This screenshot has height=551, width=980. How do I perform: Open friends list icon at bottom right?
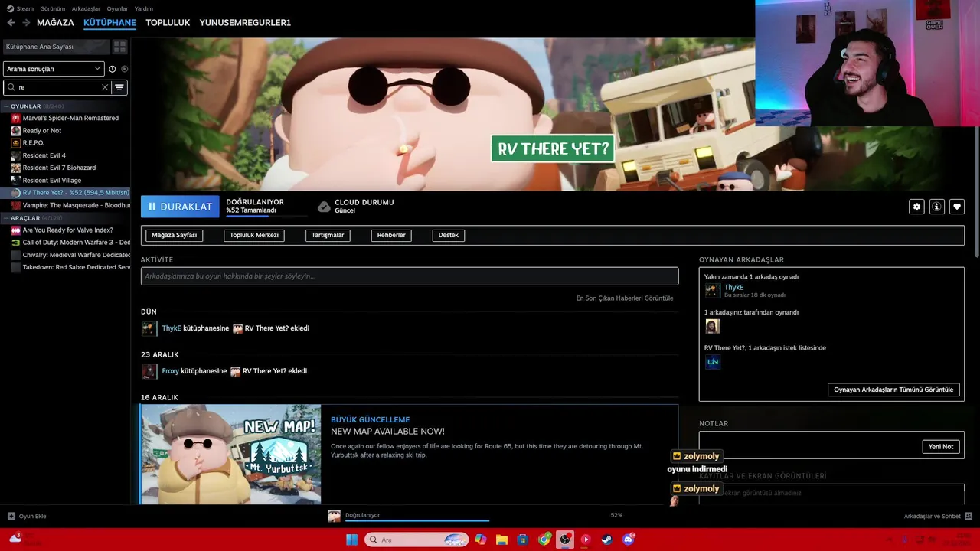click(969, 516)
